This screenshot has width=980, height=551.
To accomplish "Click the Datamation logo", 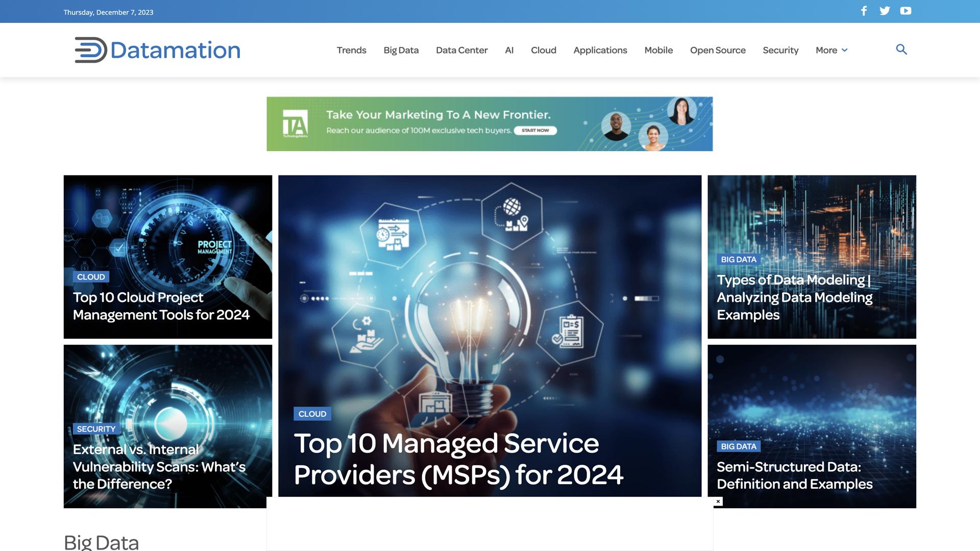I will coord(157,50).
